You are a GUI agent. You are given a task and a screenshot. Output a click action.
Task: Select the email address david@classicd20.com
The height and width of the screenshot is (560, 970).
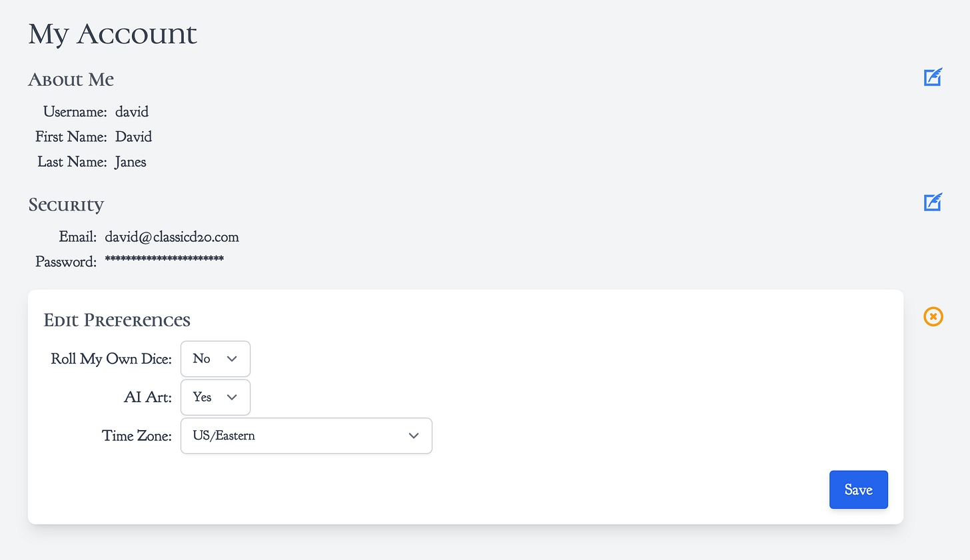(x=172, y=237)
